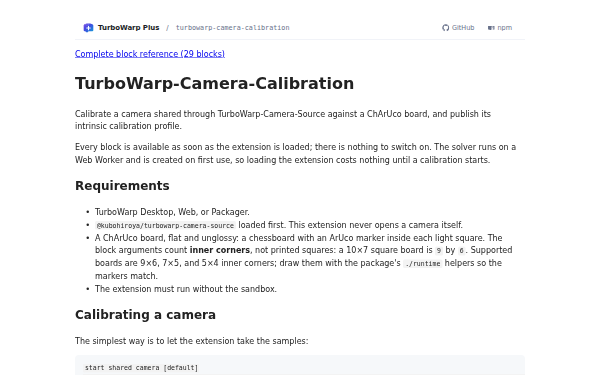600x375 pixels.
Task: Click the ./runtime inline code
Action: tap(422, 263)
